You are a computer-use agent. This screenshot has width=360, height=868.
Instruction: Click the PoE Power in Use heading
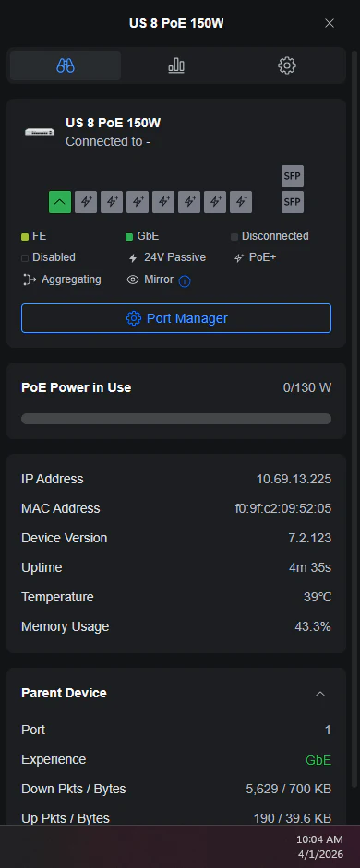(76, 387)
